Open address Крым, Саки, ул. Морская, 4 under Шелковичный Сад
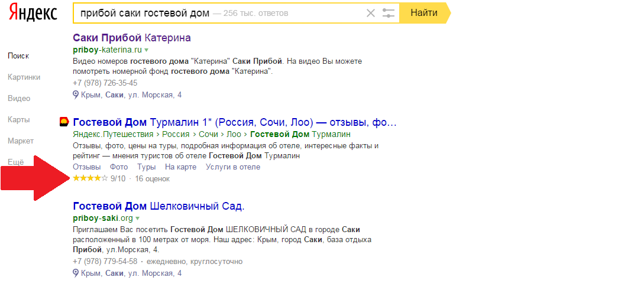 (x=131, y=273)
